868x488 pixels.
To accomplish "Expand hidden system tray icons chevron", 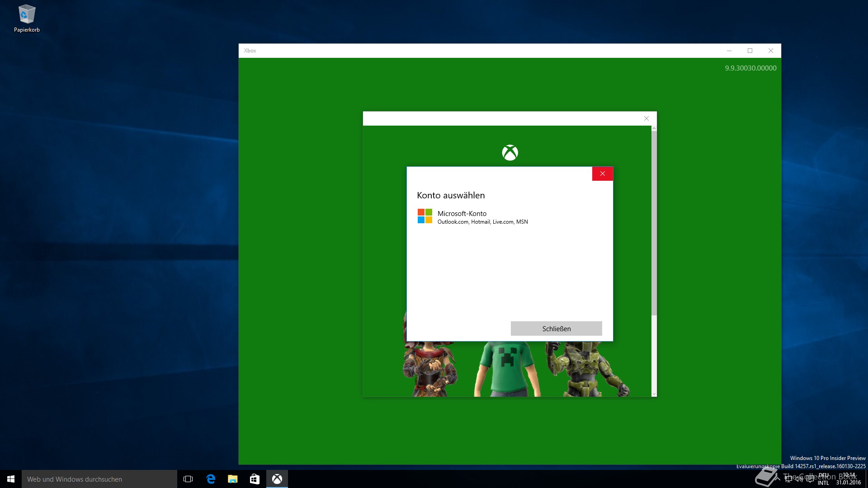I will point(778,479).
